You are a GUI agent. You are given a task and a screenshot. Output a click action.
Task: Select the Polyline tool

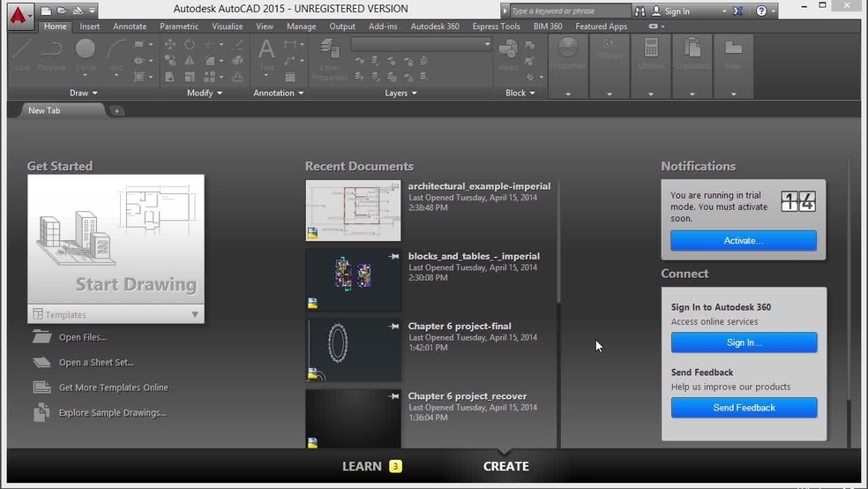point(51,56)
